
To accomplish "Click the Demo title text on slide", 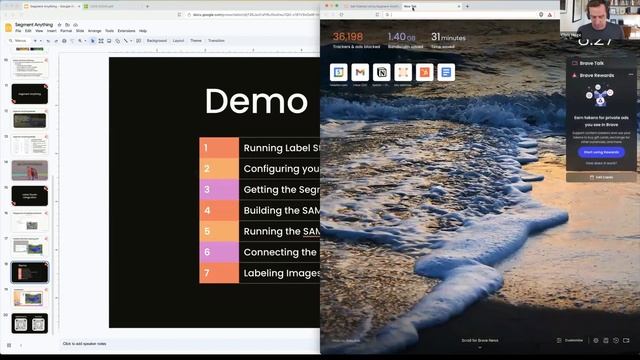I will coord(256,101).
